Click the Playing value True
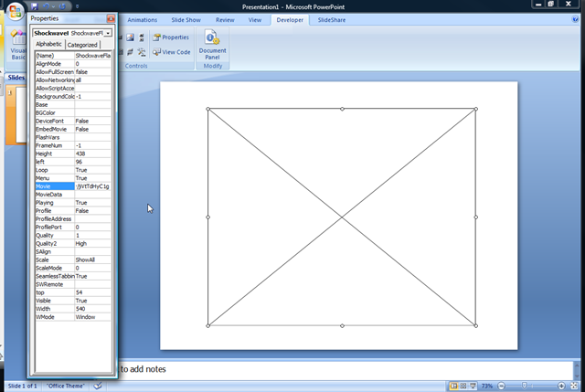Viewport: 585px width, 392px height. tap(92, 203)
